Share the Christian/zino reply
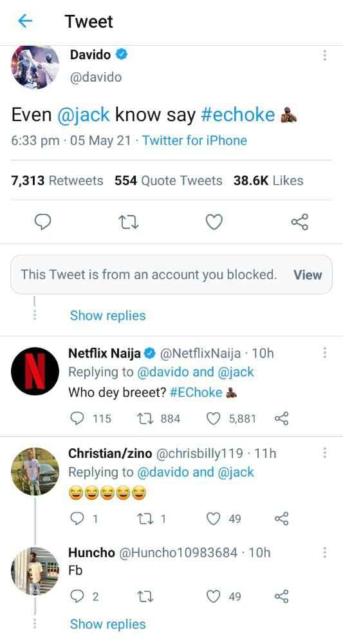343x644 pixels. (281, 518)
